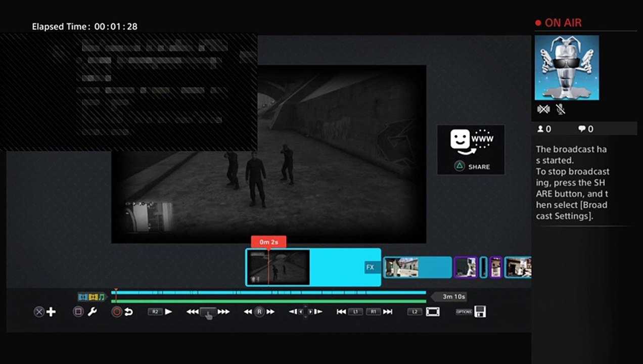Click the circle button icon
This screenshot has width=643, height=364.
coord(117,312)
